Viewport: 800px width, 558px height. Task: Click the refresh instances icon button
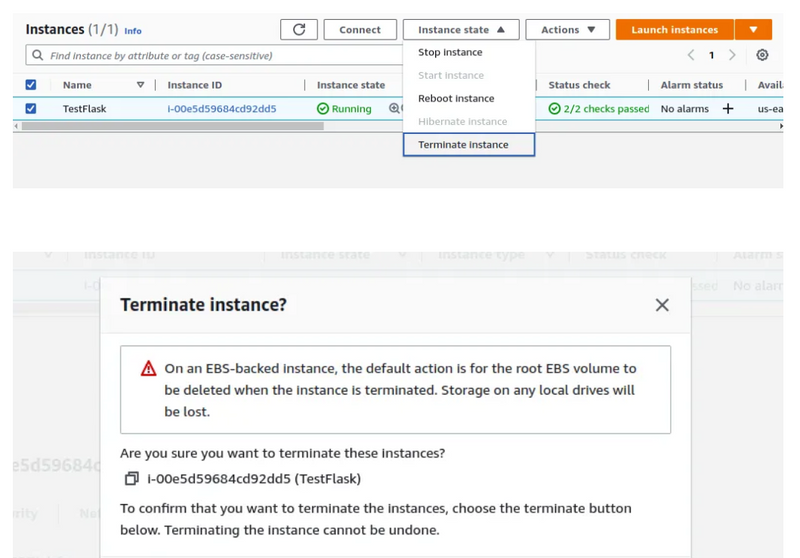pyautogui.click(x=298, y=30)
